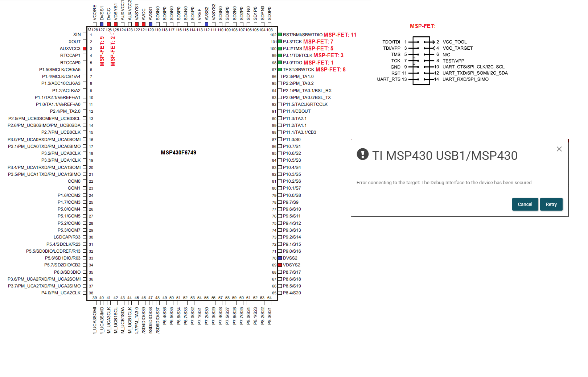The image size is (588, 377).
Task: Click the TDI/VPP connector label
Action: pyautogui.click(x=392, y=48)
